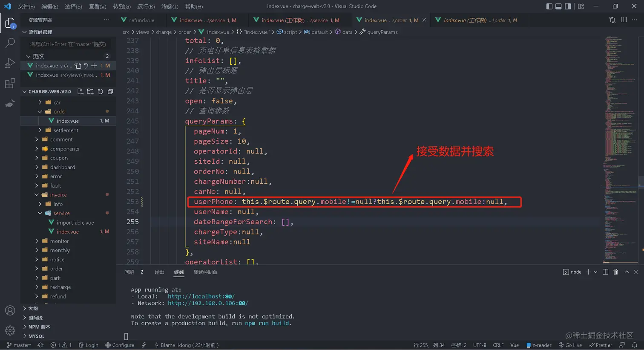Maximize the panel size with the chevron

[x=627, y=272]
